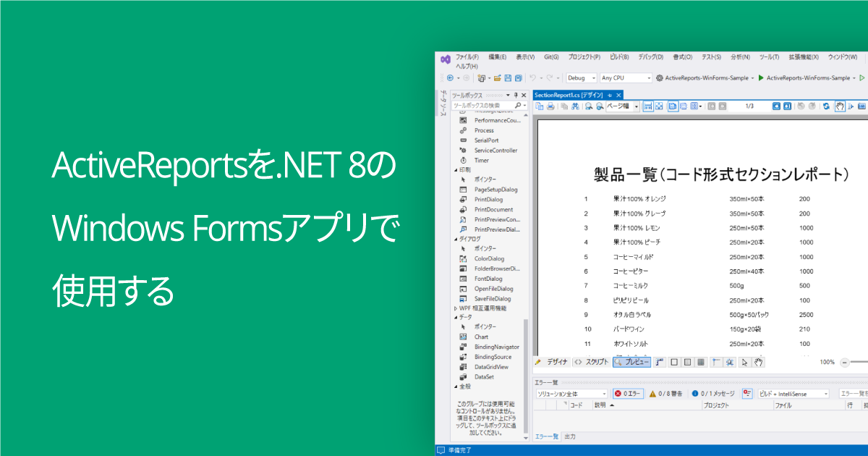
Task: Click the open file folder icon
Action: (x=497, y=77)
